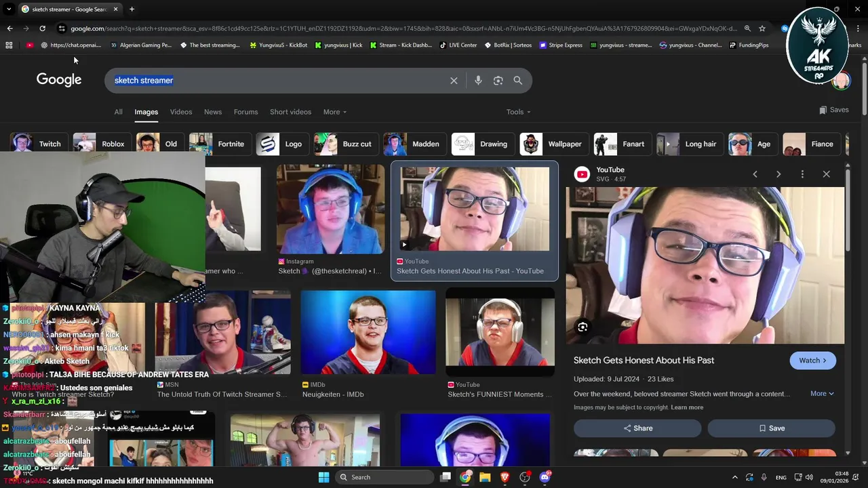Open OBS Studio from taskbar
The width and height of the screenshot is (868, 488).
[525, 477]
